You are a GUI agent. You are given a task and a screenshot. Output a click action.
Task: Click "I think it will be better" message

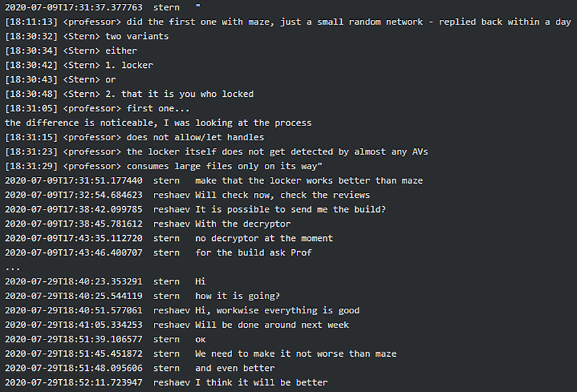click(x=261, y=382)
